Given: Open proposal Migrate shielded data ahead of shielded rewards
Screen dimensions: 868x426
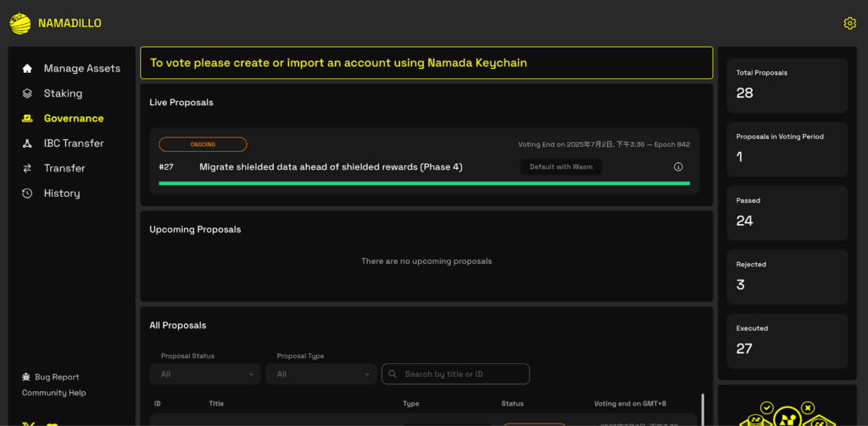Looking at the screenshot, I should point(331,166).
